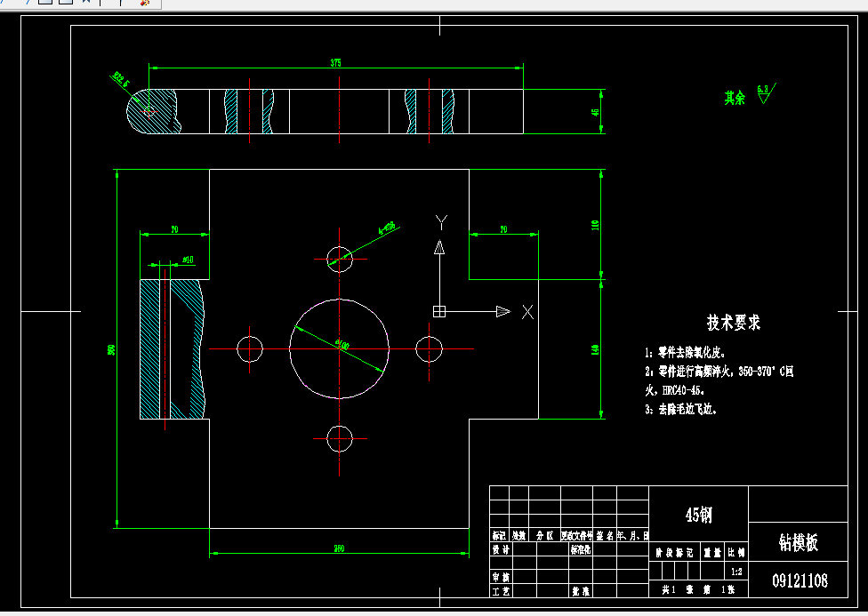
Task: Click the 更改文件号 header cell
Action: pos(577,535)
